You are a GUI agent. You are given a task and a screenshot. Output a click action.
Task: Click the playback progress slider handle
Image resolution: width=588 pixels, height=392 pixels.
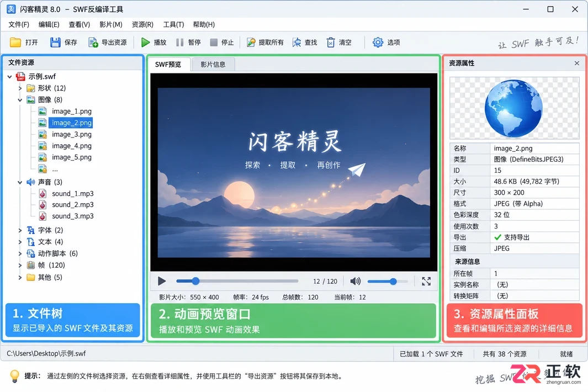coord(196,281)
